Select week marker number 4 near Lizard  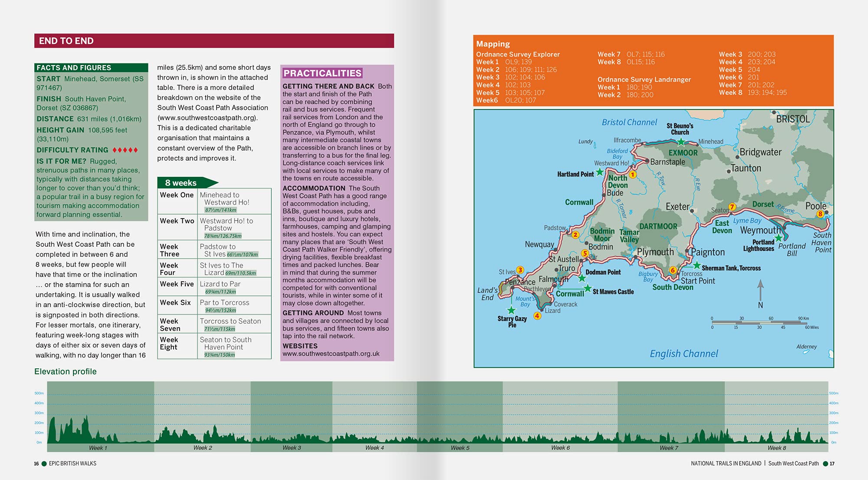pos(537,316)
